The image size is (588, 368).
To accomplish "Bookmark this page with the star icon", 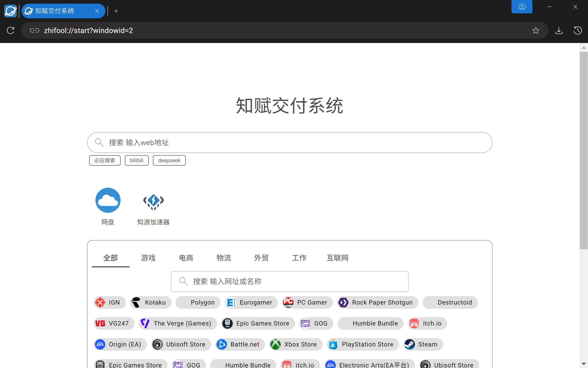I will [536, 30].
